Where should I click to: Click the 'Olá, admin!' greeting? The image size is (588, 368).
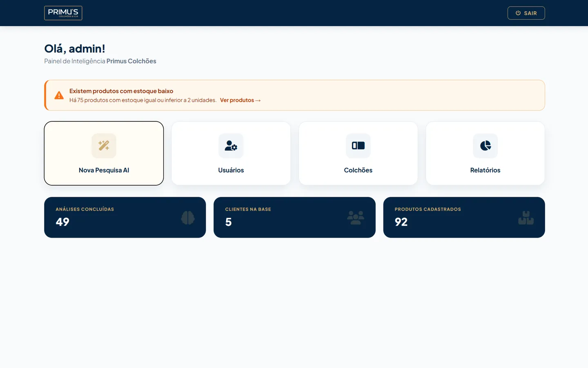coord(75,49)
